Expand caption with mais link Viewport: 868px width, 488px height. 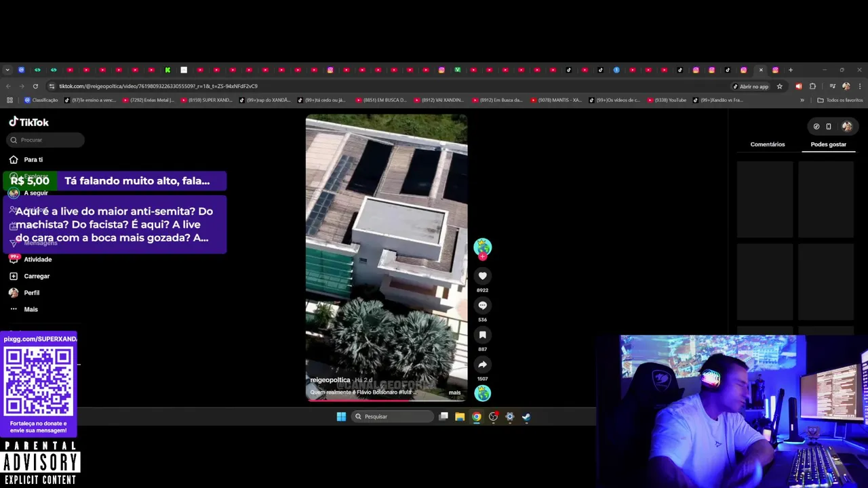click(x=454, y=392)
